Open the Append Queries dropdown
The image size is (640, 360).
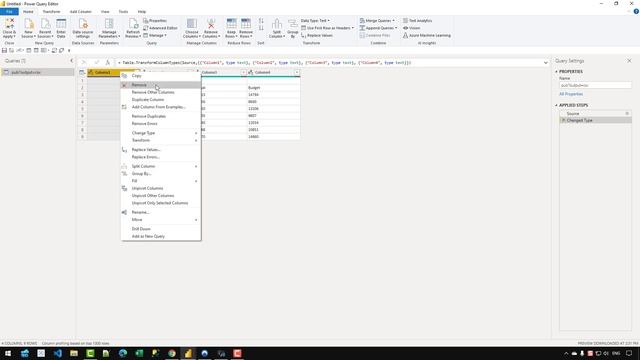coord(378,28)
